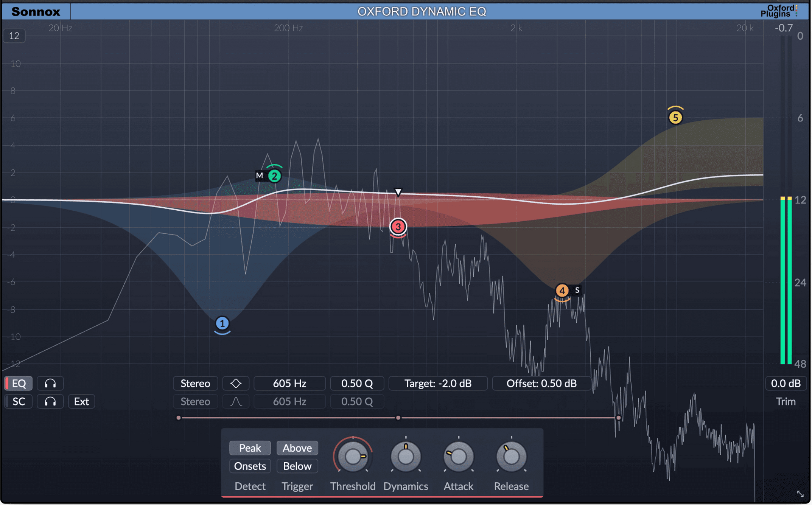Click the side-chain 605 Hz field
Viewport: 812px width, 505px height.
pos(289,401)
